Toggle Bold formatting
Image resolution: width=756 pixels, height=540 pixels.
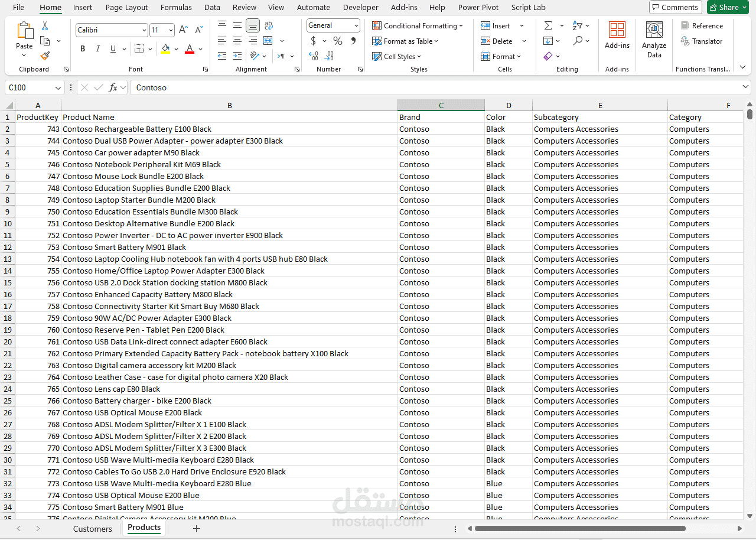[83, 48]
